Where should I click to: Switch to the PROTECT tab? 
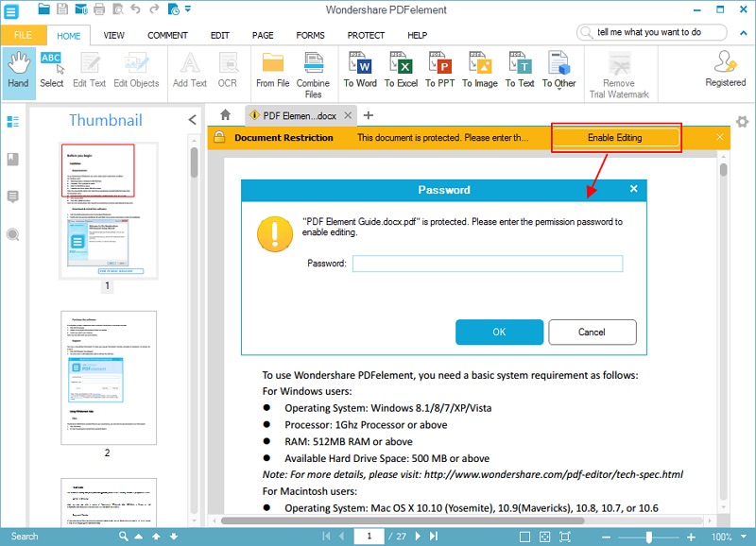[366, 35]
